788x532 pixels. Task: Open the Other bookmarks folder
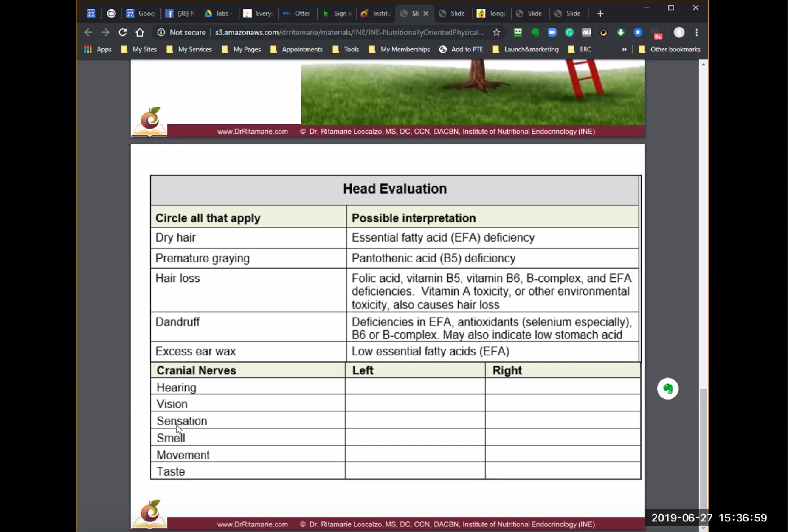click(x=670, y=49)
